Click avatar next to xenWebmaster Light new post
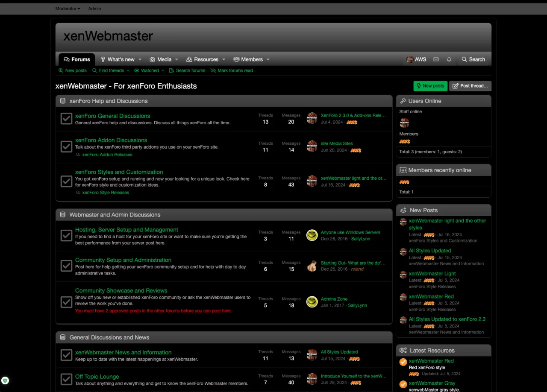The width and height of the screenshot is (547, 392). [x=403, y=275]
